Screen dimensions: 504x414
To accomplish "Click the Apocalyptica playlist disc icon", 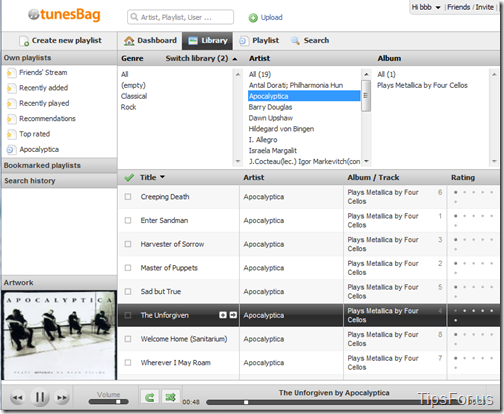I will 11,150.
